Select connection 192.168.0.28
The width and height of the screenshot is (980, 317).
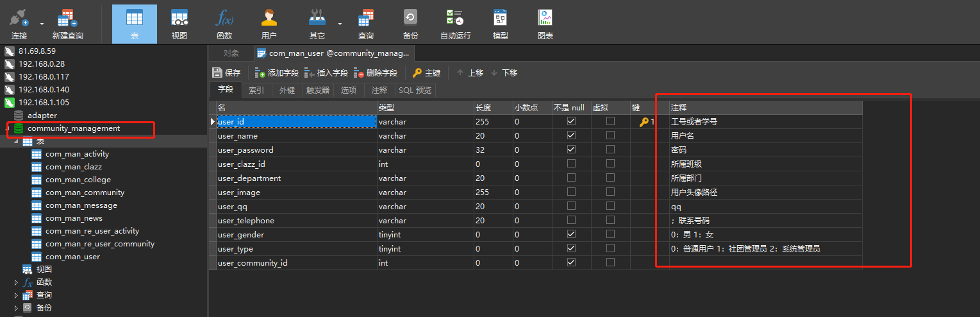(x=42, y=64)
